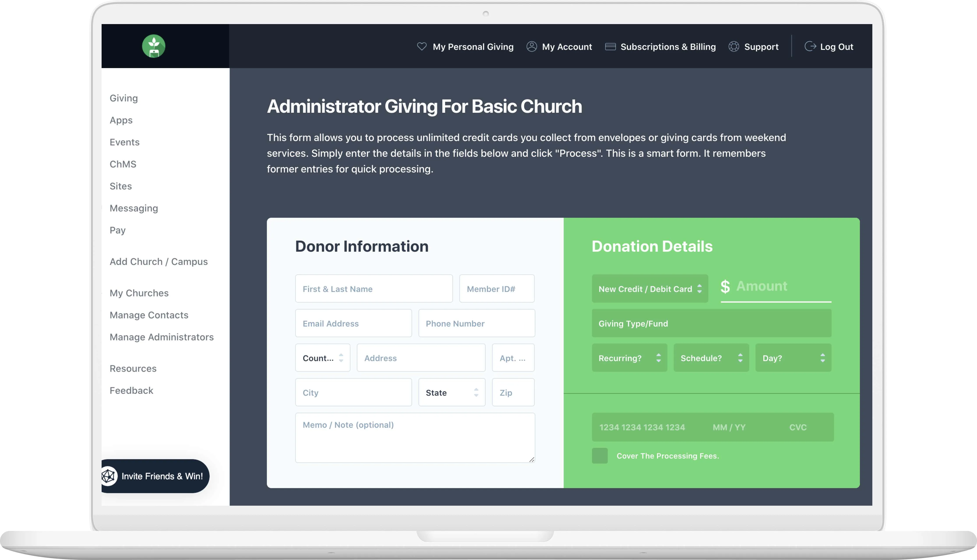Click the lifebuoy Support icon
The image size is (977, 560).
[x=734, y=47]
